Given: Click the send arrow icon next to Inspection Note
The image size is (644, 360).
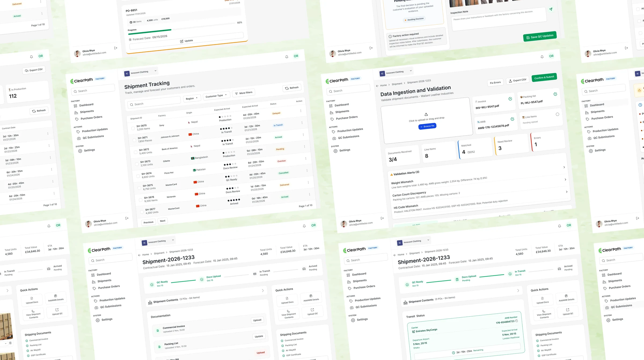Looking at the screenshot, I should 551,9.
